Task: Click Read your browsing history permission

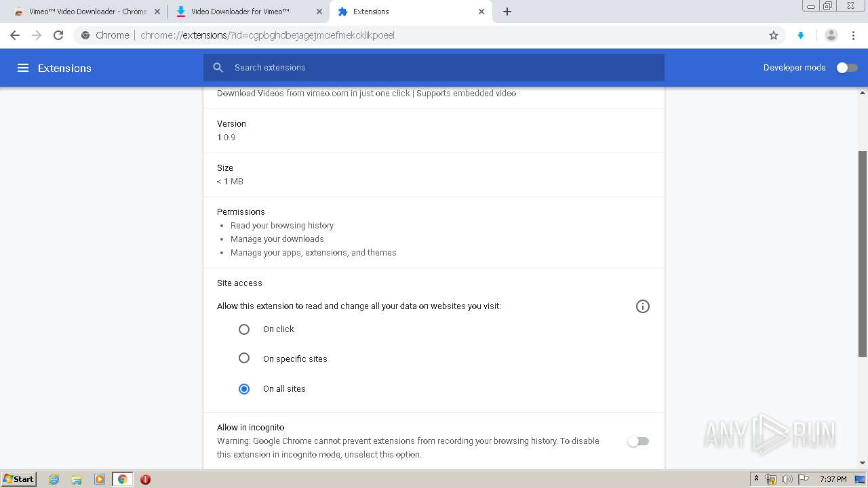Action: point(282,226)
